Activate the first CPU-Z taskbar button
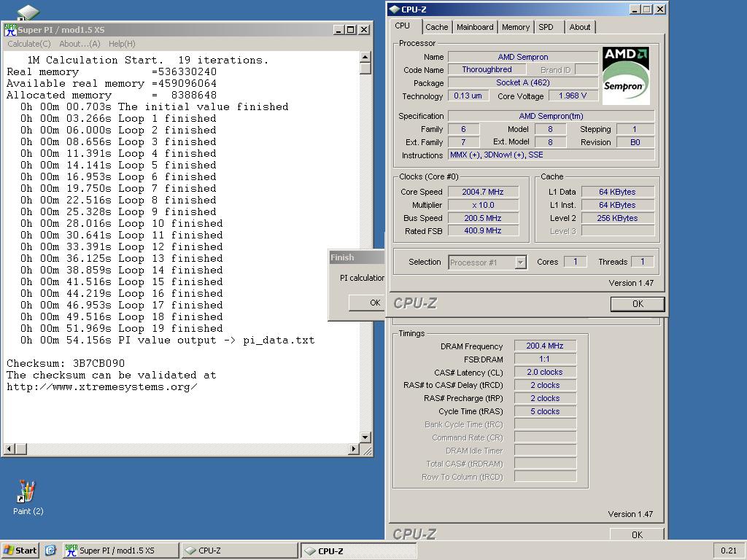Screen dimensions: 747x560 [239, 551]
